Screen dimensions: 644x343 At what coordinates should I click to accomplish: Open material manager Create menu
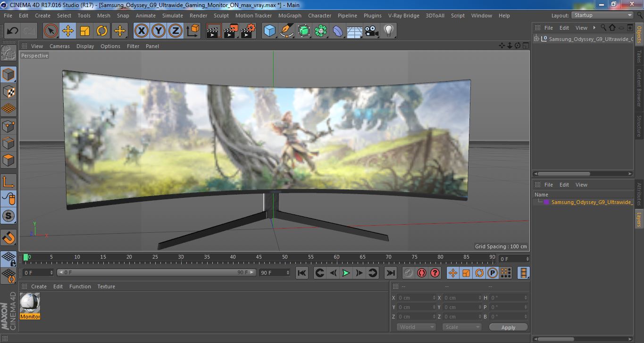pos(39,286)
